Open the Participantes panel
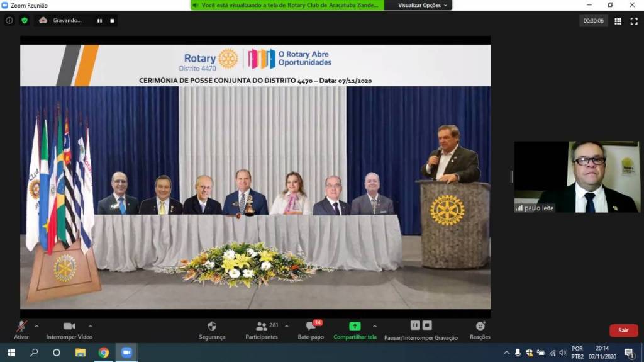 click(x=262, y=326)
